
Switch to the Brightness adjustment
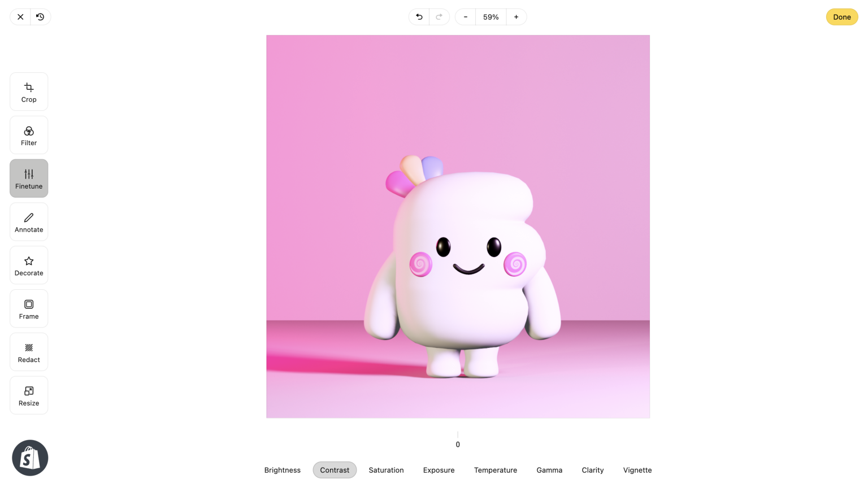pyautogui.click(x=282, y=470)
